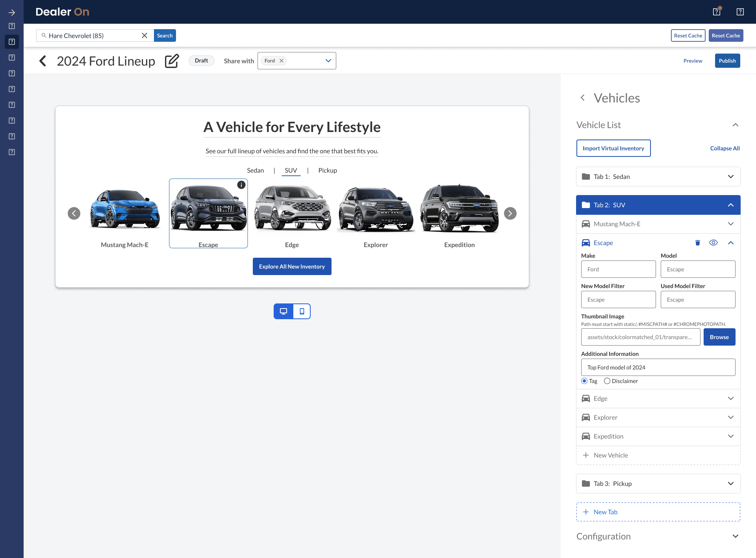Expand the Explorer vehicle row
The image size is (756, 558).
tap(731, 417)
